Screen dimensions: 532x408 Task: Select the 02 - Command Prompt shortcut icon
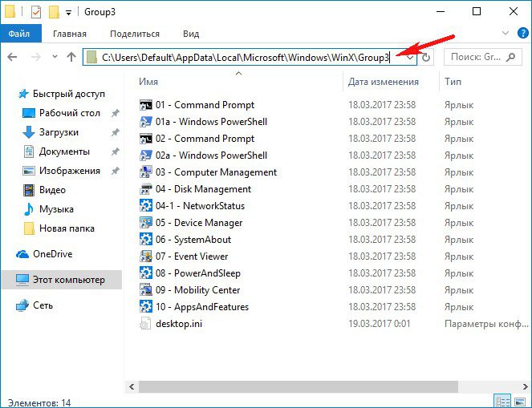point(146,139)
